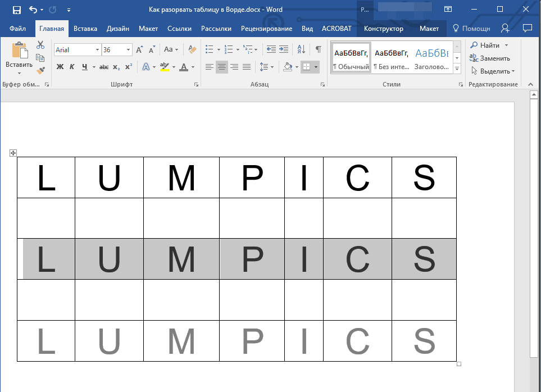Click the Sort A-Z icon
The width and height of the screenshot is (541, 392).
click(x=301, y=49)
